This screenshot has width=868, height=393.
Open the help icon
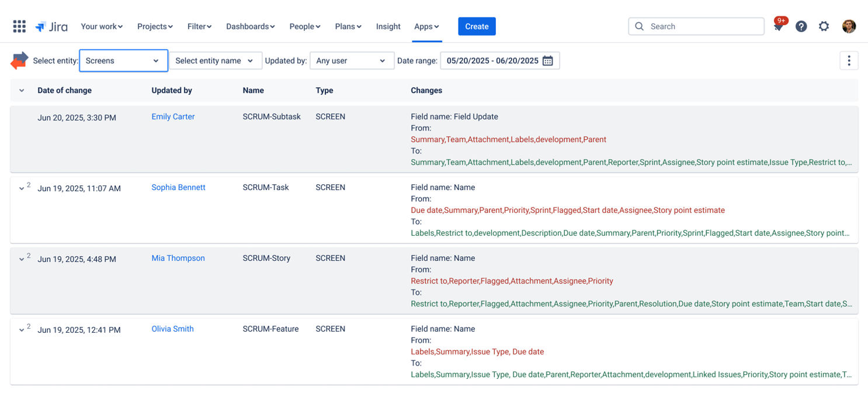(x=801, y=26)
